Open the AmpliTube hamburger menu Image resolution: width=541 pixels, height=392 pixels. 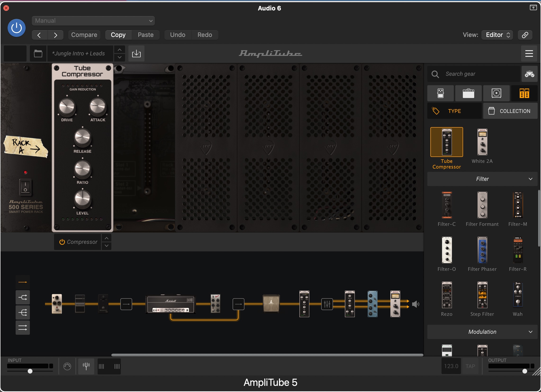(529, 53)
